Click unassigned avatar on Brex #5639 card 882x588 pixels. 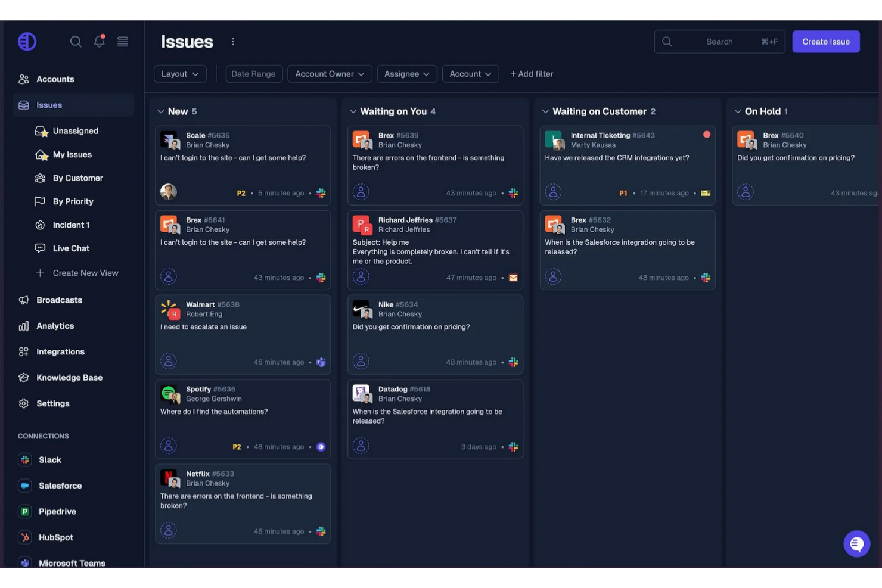[x=361, y=192]
